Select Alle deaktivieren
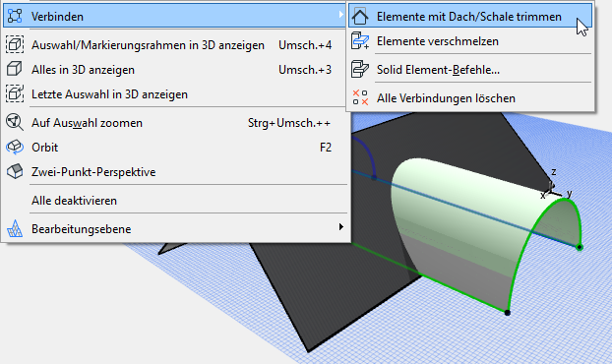 click(174, 201)
